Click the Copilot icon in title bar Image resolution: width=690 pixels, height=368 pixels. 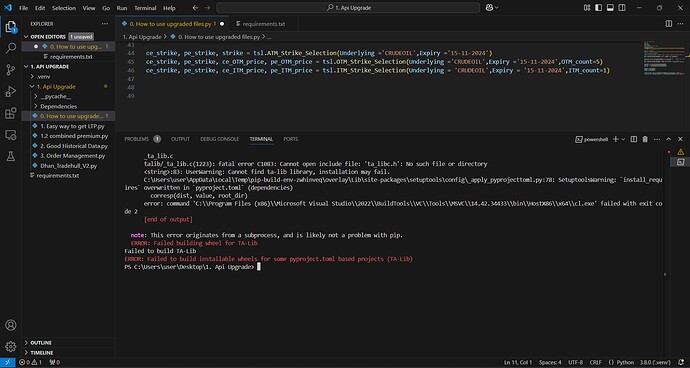point(489,7)
